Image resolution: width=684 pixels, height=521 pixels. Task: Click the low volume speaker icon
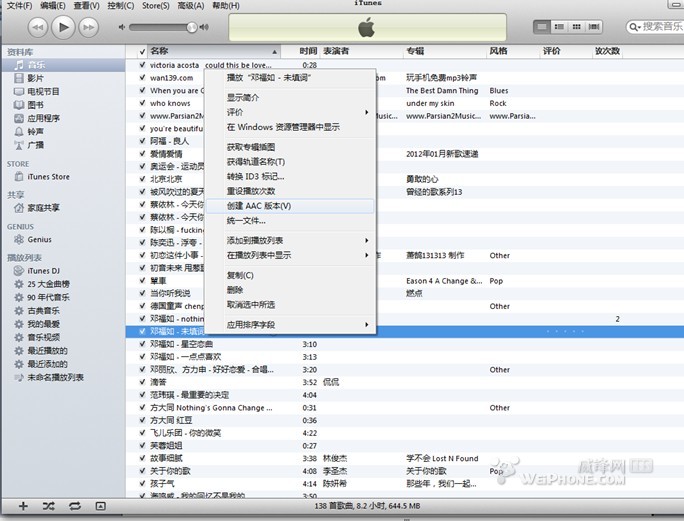pos(122,27)
